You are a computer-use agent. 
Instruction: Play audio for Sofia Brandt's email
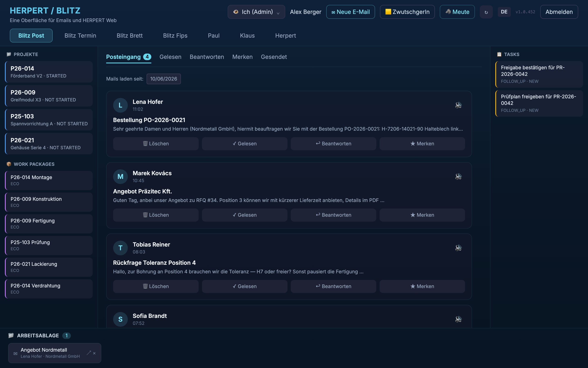(x=458, y=319)
